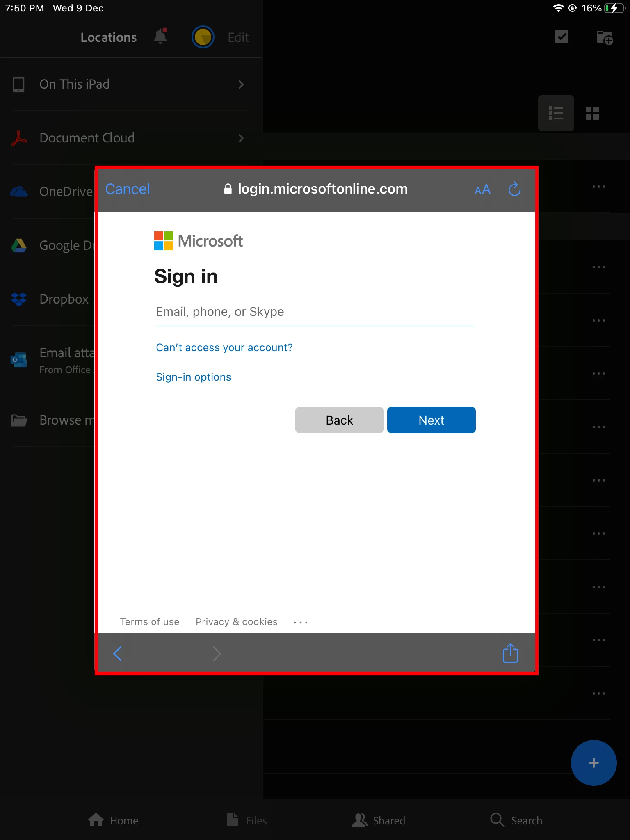Open the AA reader text size menu
Screen dimensions: 630x840
click(x=482, y=189)
